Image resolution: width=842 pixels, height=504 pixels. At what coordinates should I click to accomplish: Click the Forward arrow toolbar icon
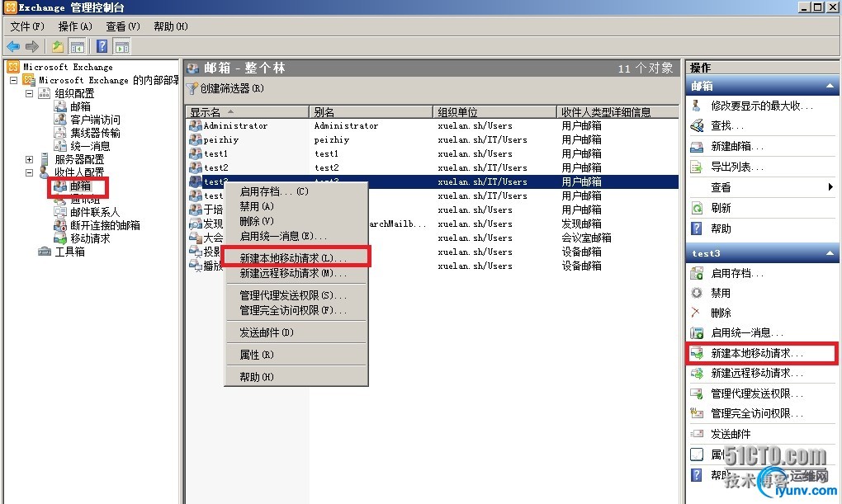[32, 47]
